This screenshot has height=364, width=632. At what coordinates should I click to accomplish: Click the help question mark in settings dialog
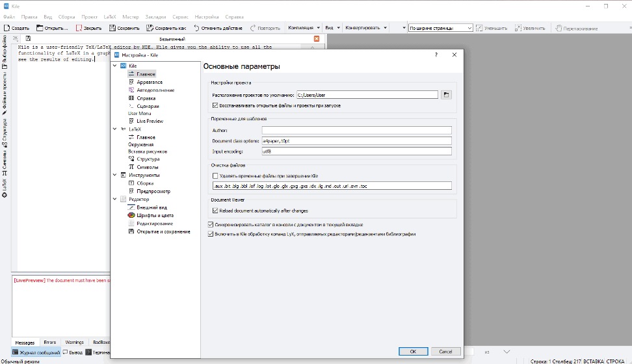point(436,55)
